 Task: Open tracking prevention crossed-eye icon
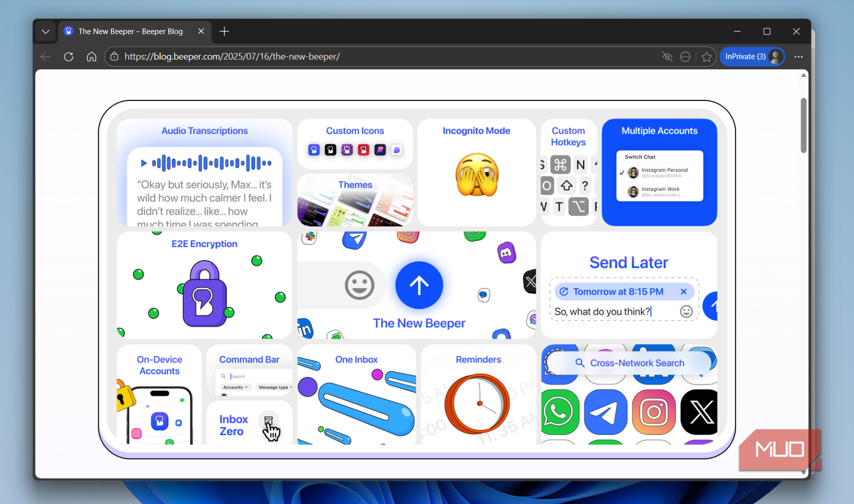coord(667,56)
